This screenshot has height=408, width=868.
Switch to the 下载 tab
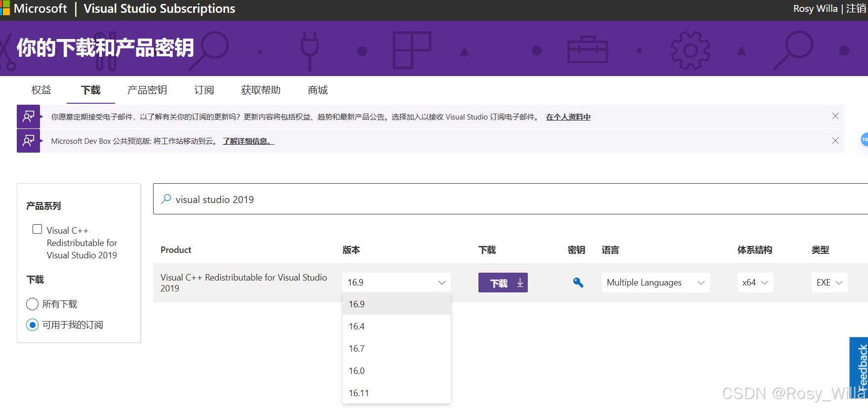[90, 90]
